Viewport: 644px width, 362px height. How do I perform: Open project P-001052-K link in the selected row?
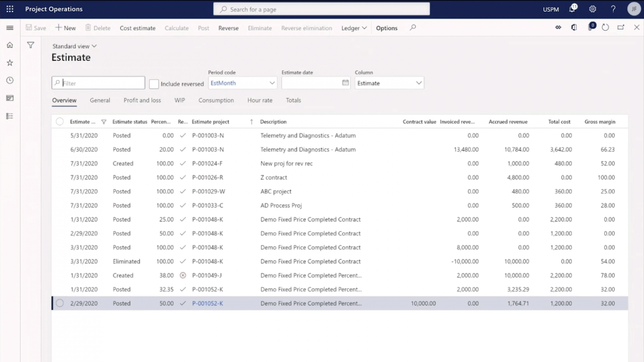point(208,303)
